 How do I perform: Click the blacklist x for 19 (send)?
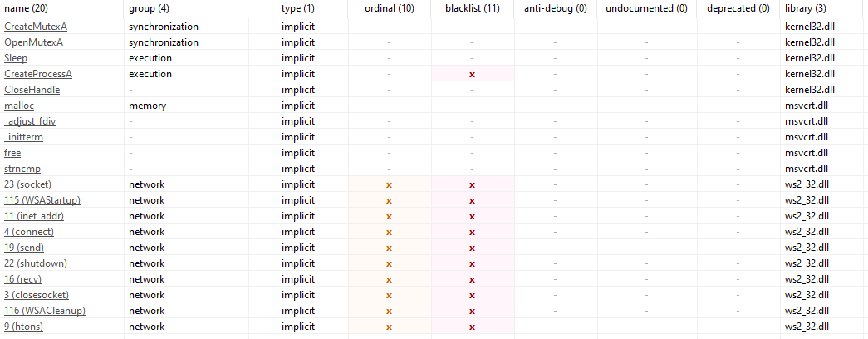point(472,248)
